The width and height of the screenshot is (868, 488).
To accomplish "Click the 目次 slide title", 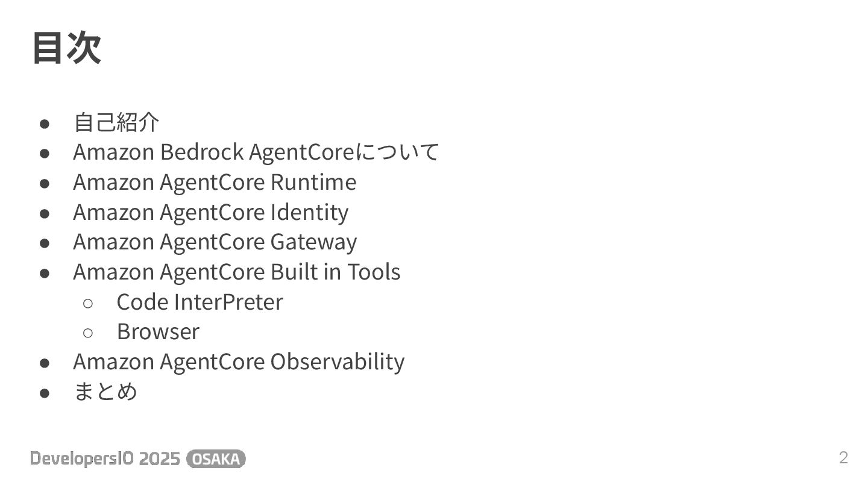I will click(66, 48).
